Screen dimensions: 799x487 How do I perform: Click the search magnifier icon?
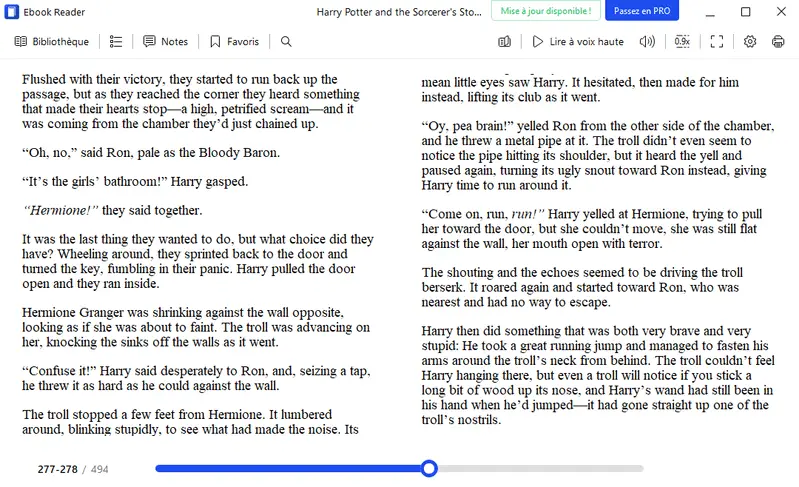(x=286, y=42)
